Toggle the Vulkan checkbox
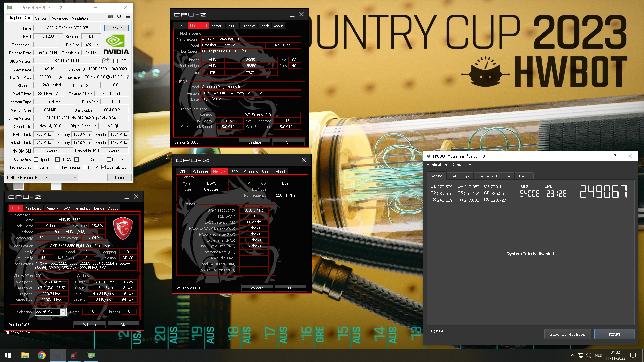The height and width of the screenshot is (362, 644). click(36, 167)
